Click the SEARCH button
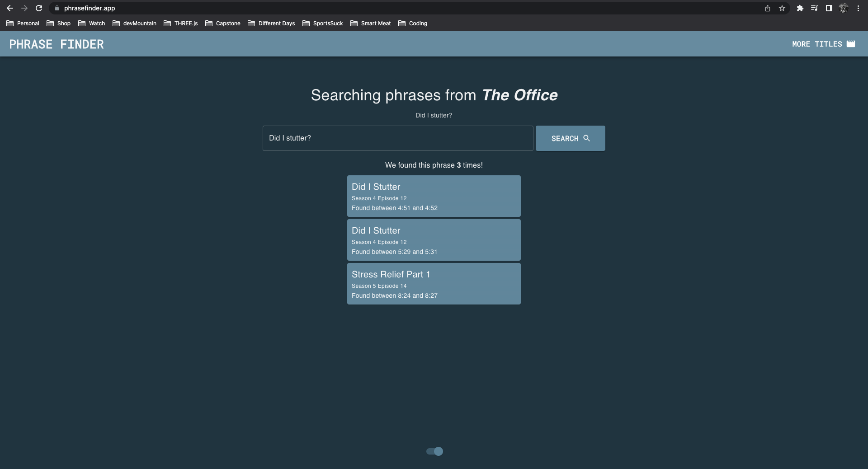868x469 pixels. pos(570,138)
